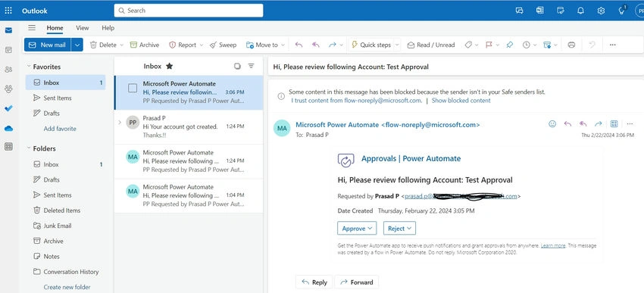
Task: Click the filter icon above message list
Action: coord(252,66)
